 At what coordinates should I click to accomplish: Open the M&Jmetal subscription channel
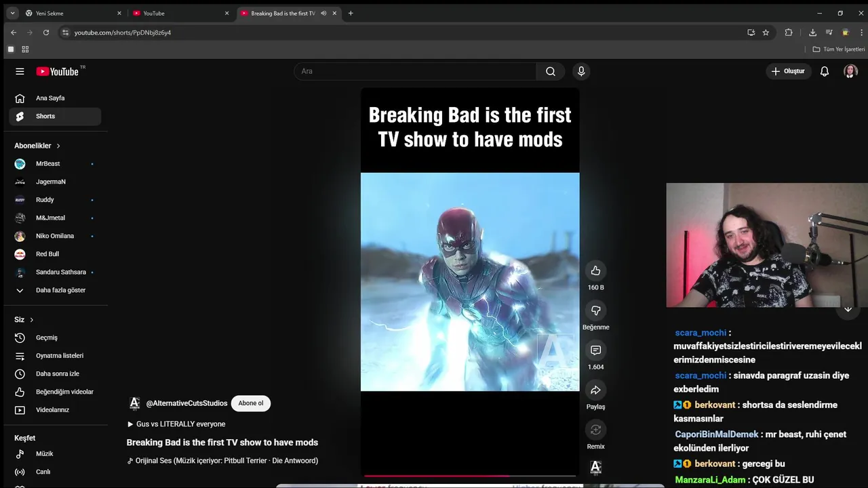[x=55, y=218]
